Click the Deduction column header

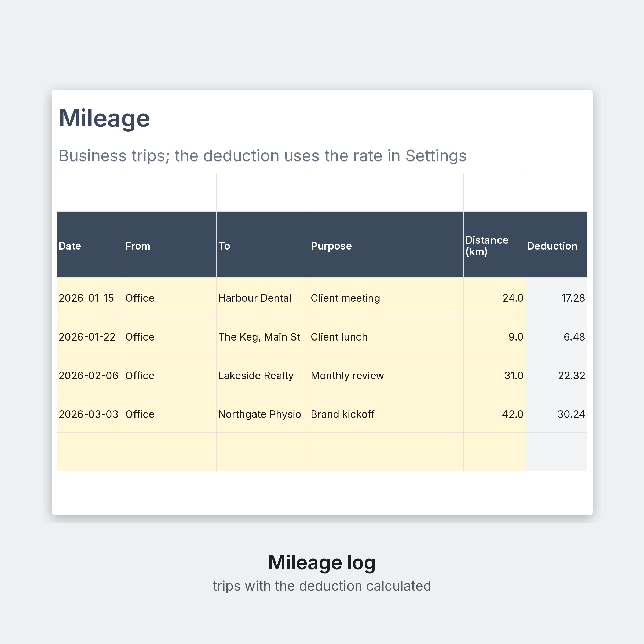[556, 244]
